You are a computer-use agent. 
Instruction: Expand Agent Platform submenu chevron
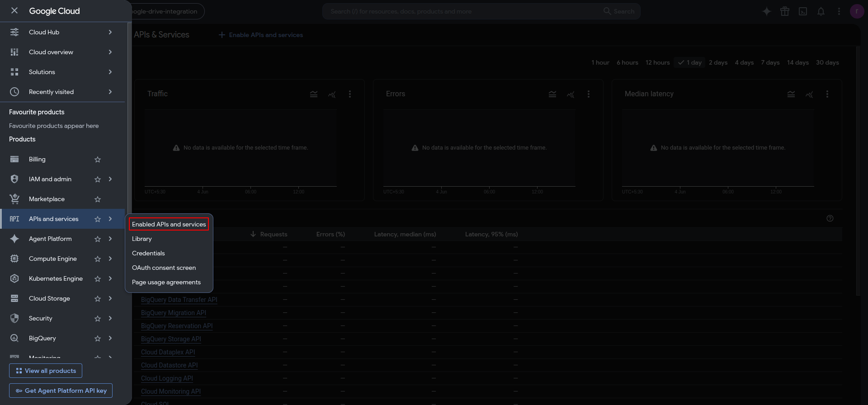110,239
